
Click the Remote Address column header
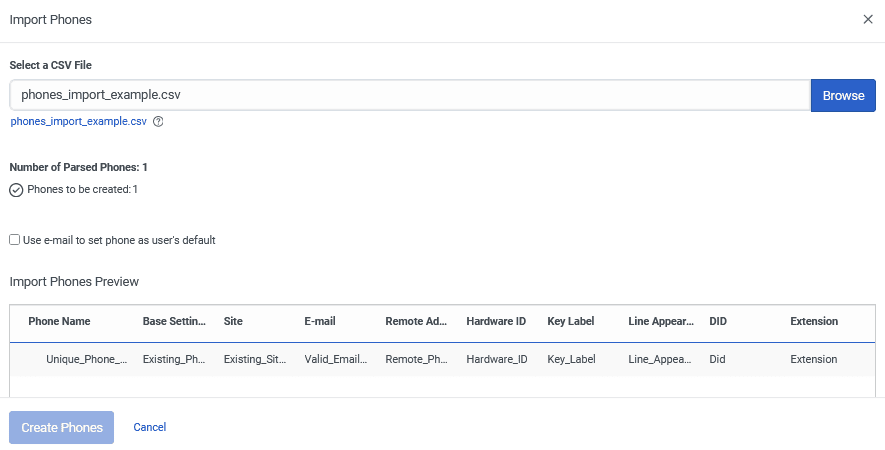click(x=415, y=321)
